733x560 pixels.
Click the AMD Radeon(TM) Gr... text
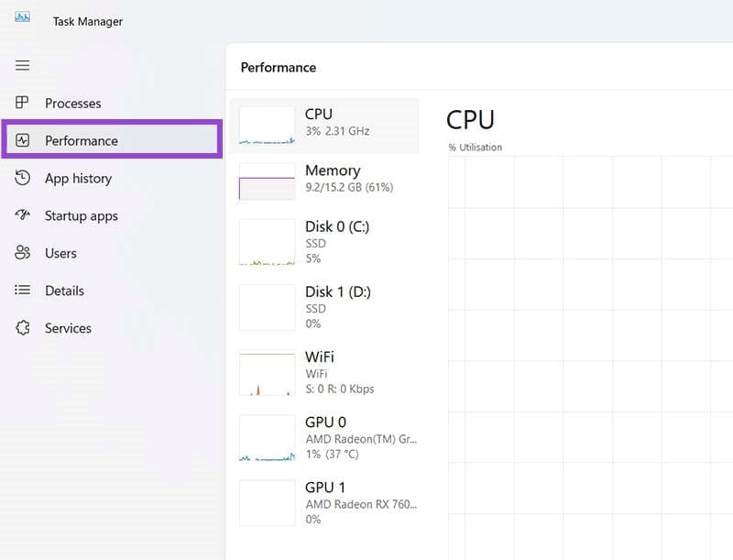[x=361, y=439]
